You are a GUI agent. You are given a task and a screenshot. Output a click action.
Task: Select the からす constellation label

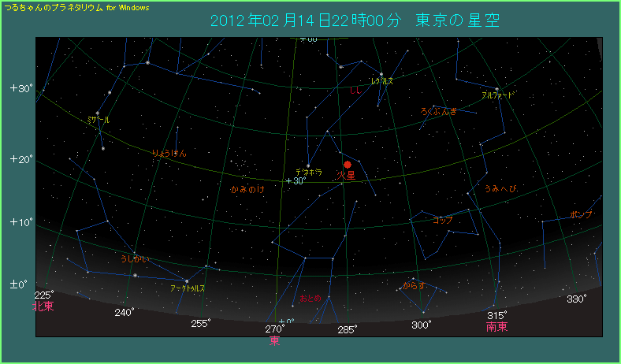click(414, 285)
